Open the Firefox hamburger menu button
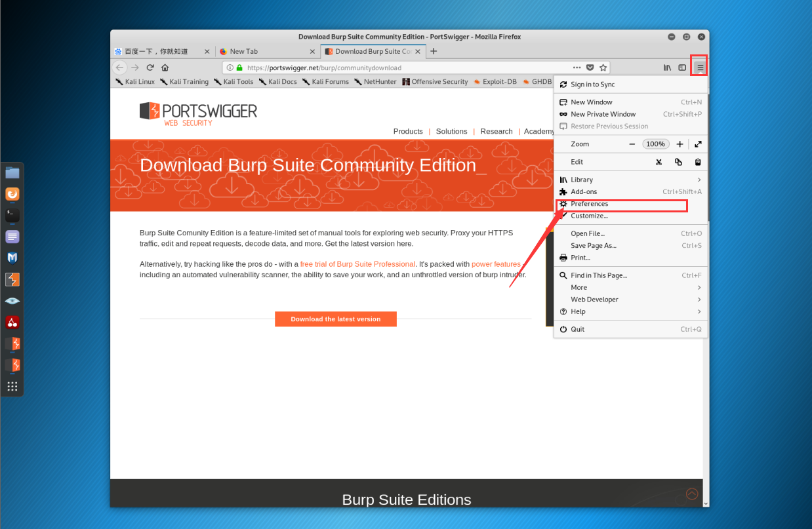 point(700,67)
